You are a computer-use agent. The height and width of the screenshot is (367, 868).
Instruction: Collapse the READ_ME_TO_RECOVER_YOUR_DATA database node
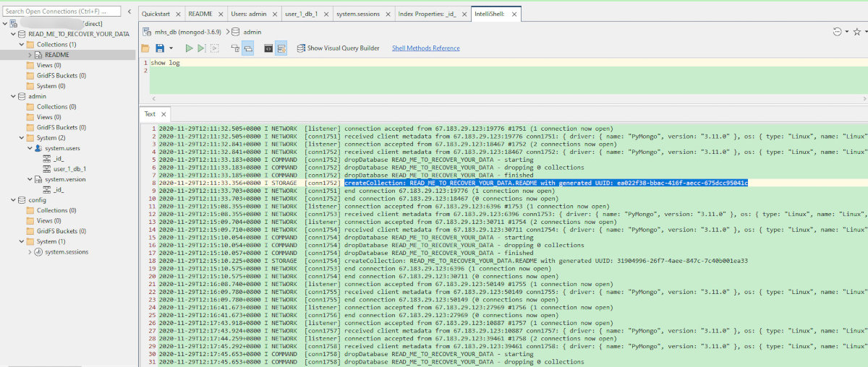(x=12, y=34)
